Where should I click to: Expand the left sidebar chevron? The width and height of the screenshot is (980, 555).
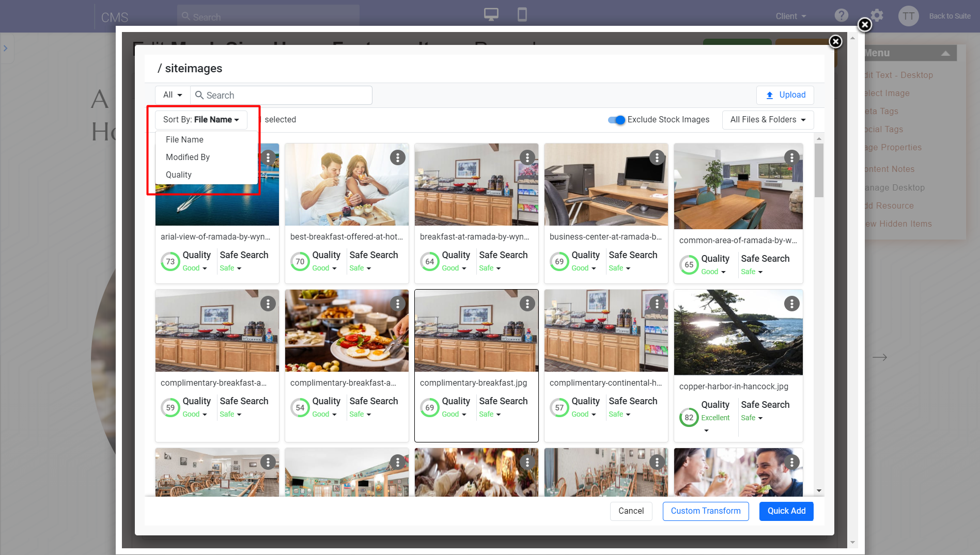coord(6,48)
